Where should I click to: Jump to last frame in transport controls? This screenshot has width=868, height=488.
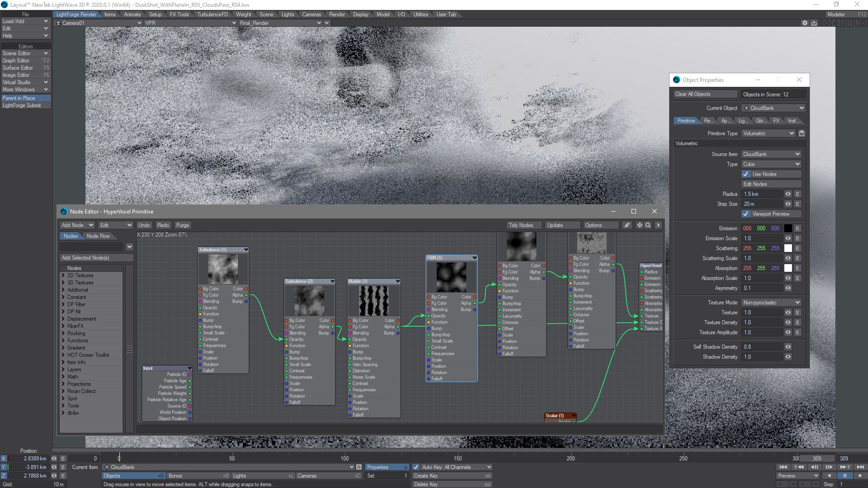pyautogui.click(x=860, y=467)
